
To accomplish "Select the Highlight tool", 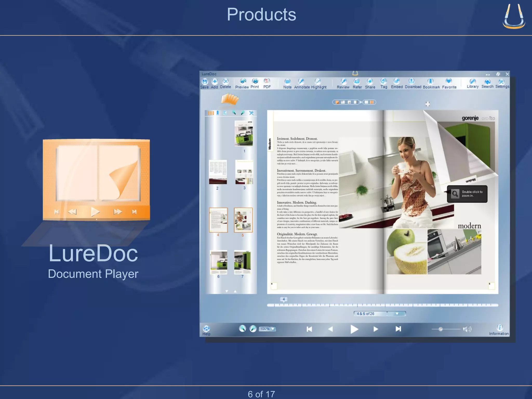I will [x=317, y=82].
